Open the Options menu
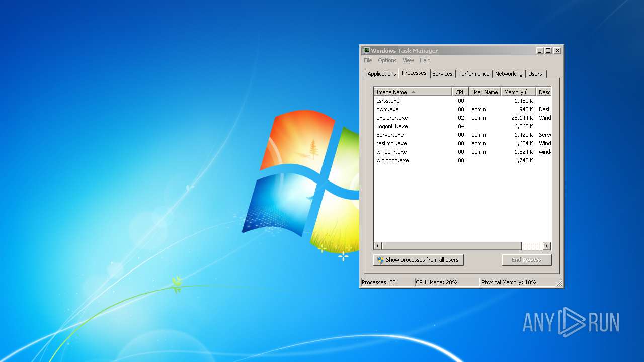 pyautogui.click(x=387, y=60)
